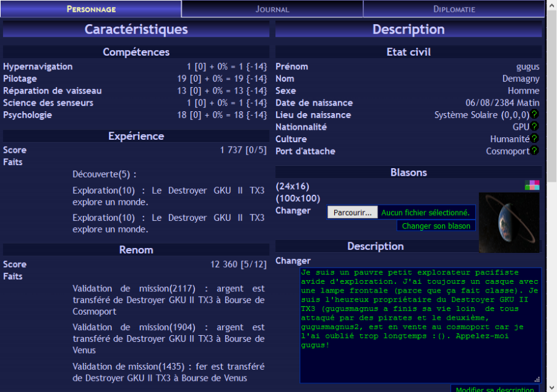
Task: Go to the Diplomatie tab
Action: (454, 9)
